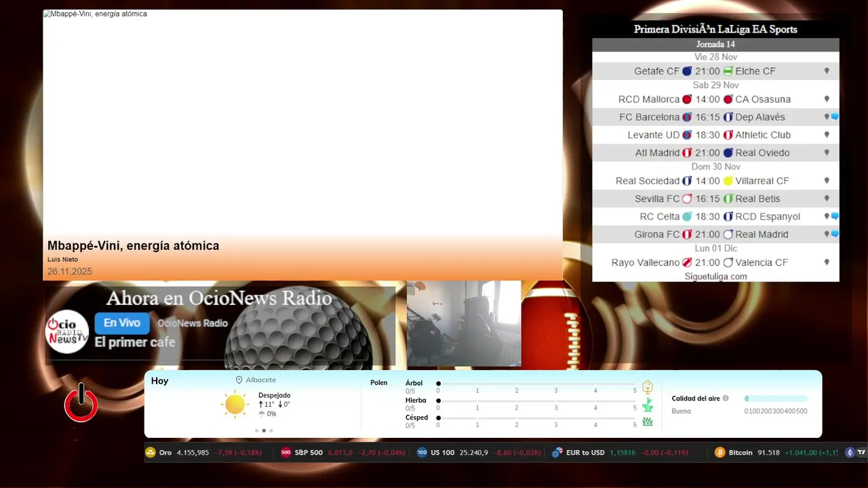Open comments bubble for FC Barcelona match
This screenshot has width=868, height=488.
835,117
